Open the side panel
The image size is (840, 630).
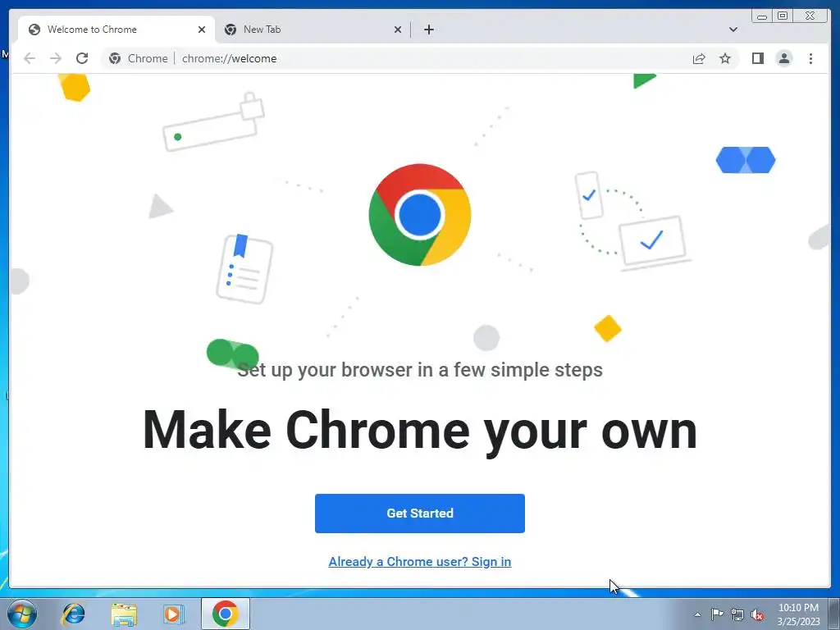coord(757,58)
